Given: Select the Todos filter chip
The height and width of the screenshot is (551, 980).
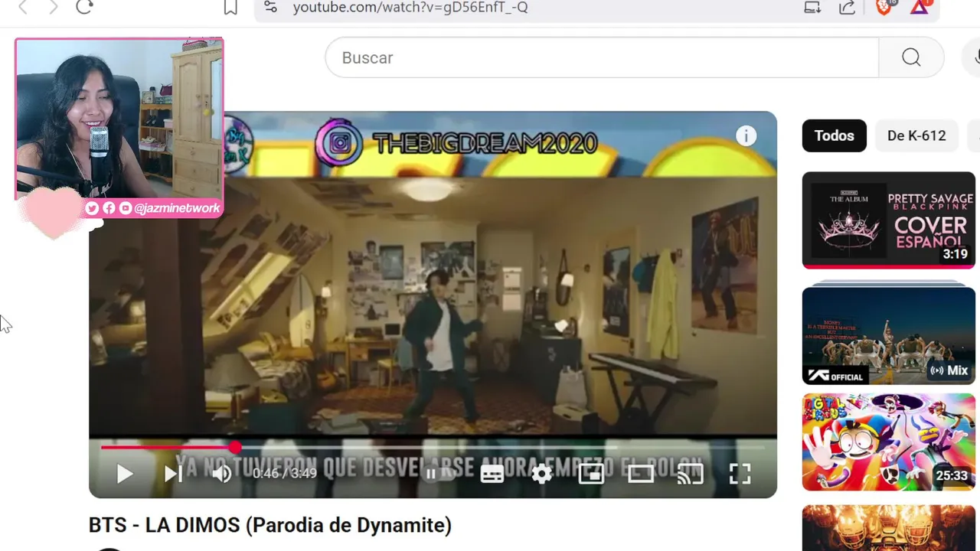Looking at the screenshot, I should click(x=834, y=135).
